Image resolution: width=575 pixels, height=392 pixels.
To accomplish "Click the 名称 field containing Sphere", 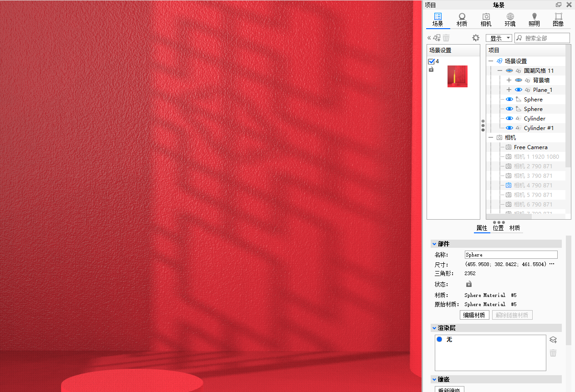I will (x=511, y=255).
